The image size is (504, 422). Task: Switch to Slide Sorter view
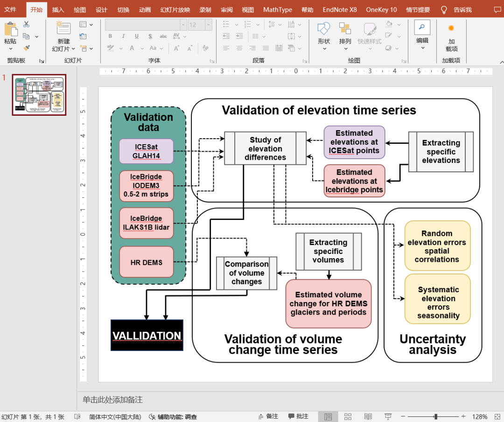[348, 416]
